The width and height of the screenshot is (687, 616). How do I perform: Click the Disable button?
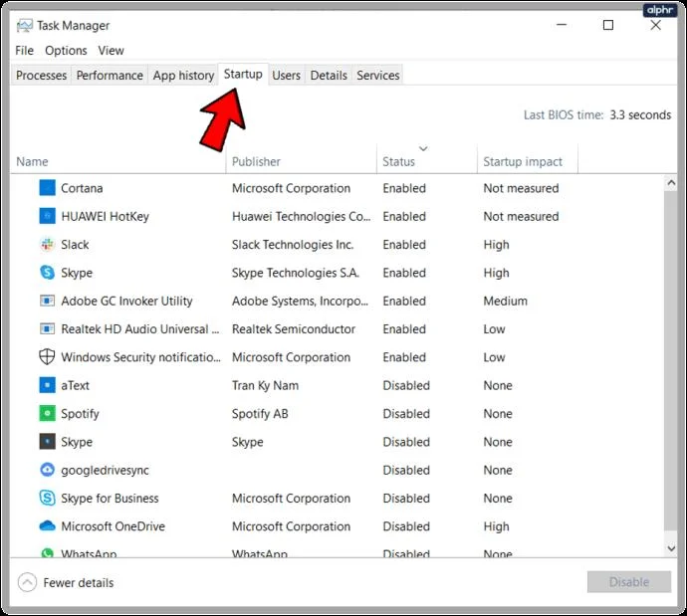pyautogui.click(x=628, y=582)
